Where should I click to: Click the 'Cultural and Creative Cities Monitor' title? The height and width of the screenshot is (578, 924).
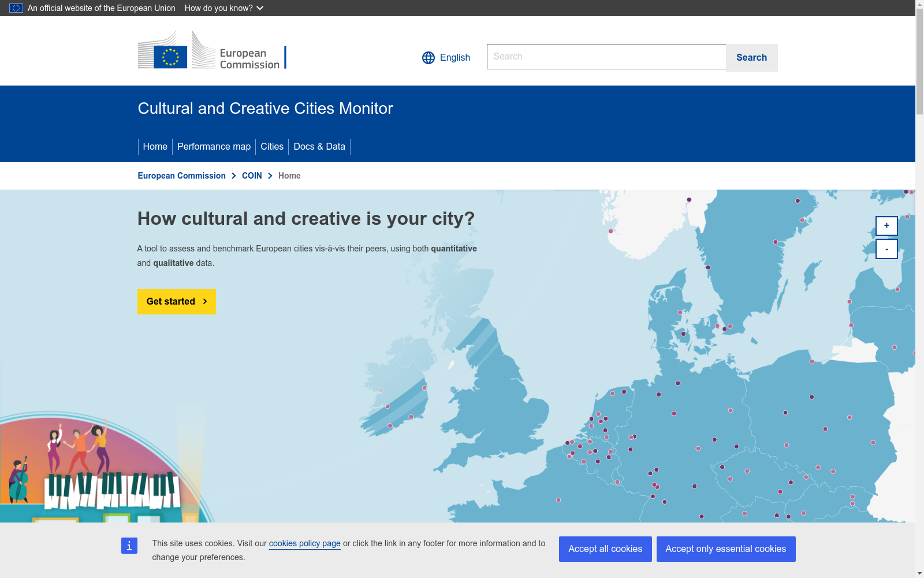266,109
